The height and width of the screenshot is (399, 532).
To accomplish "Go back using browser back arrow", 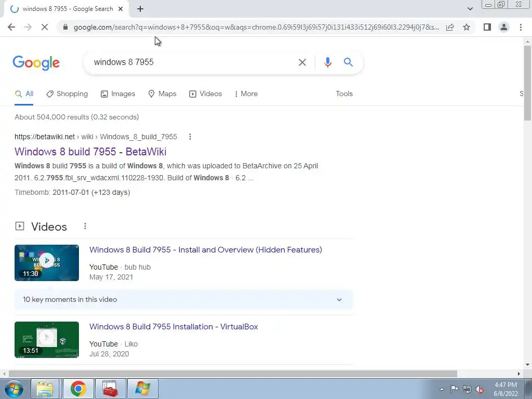I will point(11,27).
